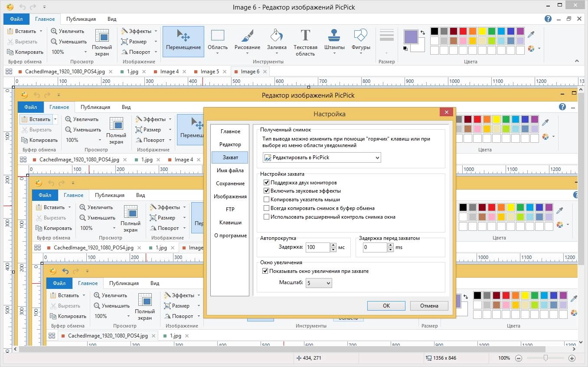Open Редактировать в PicPick output dropdown
The height and width of the screenshot is (367, 588).
click(x=322, y=157)
